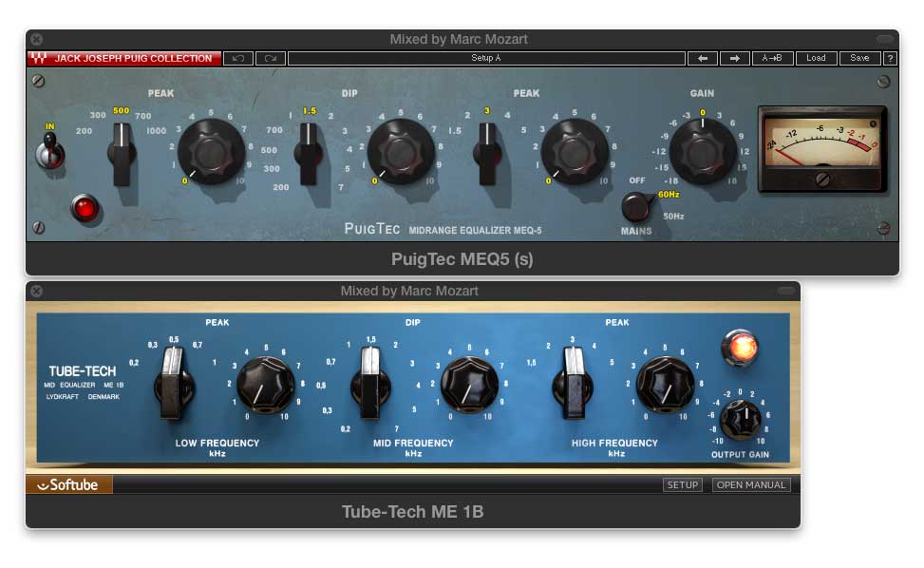Select OFF label for mains hum

tap(637, 180)
